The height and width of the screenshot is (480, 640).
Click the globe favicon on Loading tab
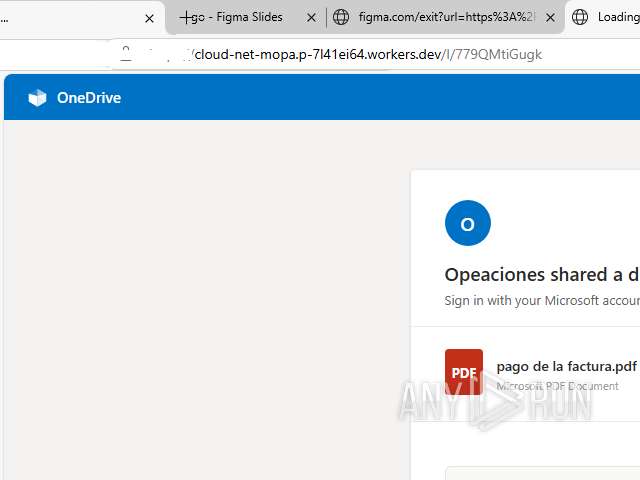point(580,17)
